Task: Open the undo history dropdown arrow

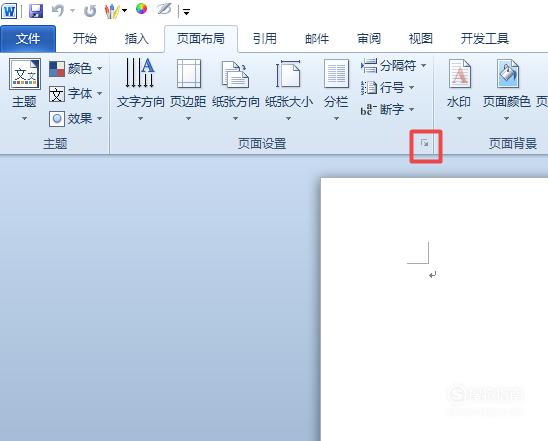Action: pyautogui.click(x=73, y=11)
